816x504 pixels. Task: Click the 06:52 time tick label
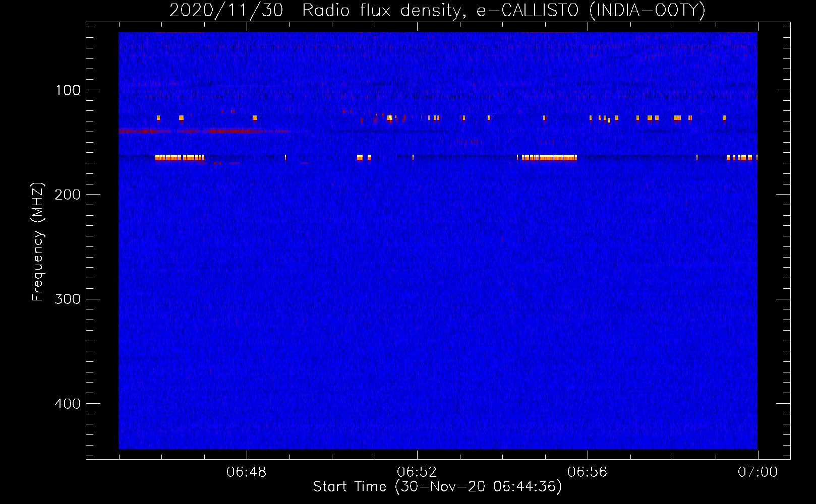point(417,472)
